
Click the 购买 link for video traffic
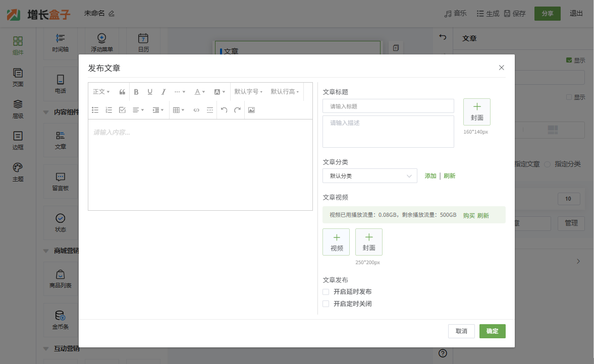tap(469, 215)
